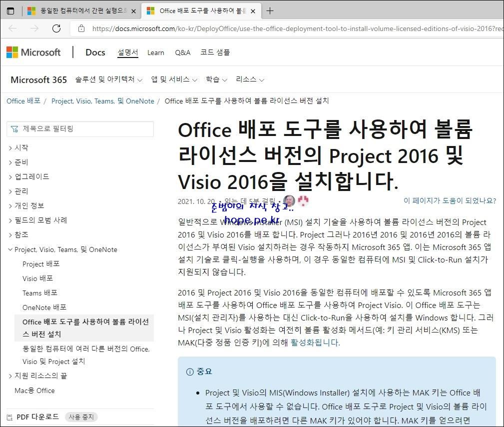
Task: Click the 사용 중지 badge
Action: tap(81, 417)
